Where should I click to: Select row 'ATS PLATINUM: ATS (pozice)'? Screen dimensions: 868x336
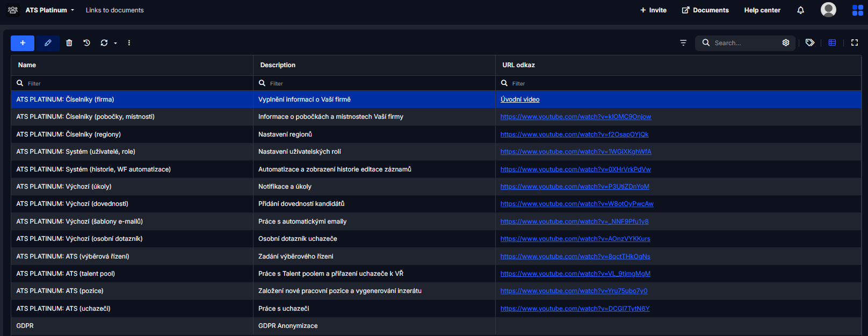click(436, 291)
